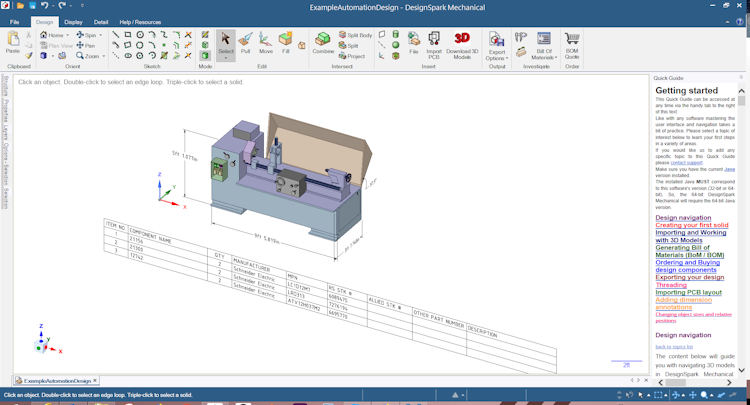The image size is (750, 405).
Task: Activate the Pan orient tool
Action: tap(87, 45)
